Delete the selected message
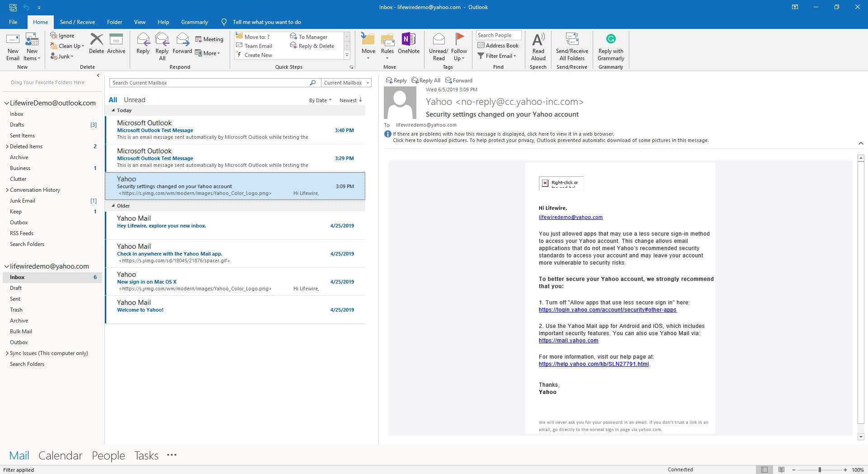868x474 pixels. (96, 43)
